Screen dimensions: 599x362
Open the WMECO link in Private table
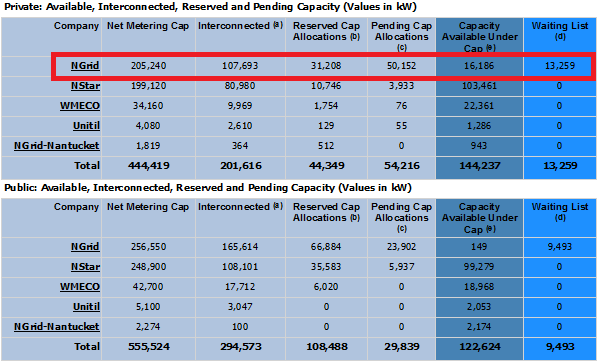(x=80, y=106)
